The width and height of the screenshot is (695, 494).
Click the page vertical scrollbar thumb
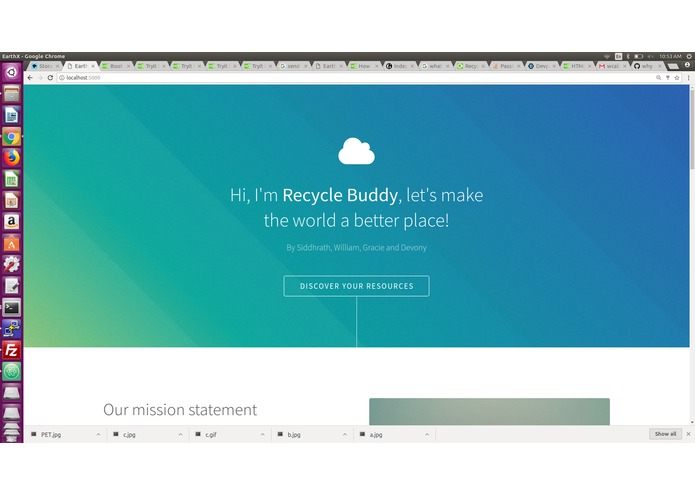[x=692, y=128]
